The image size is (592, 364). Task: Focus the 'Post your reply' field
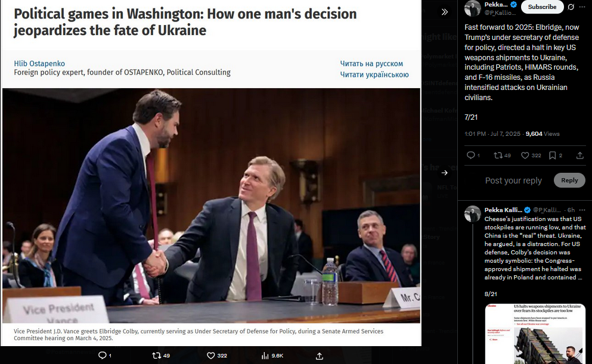513,181
